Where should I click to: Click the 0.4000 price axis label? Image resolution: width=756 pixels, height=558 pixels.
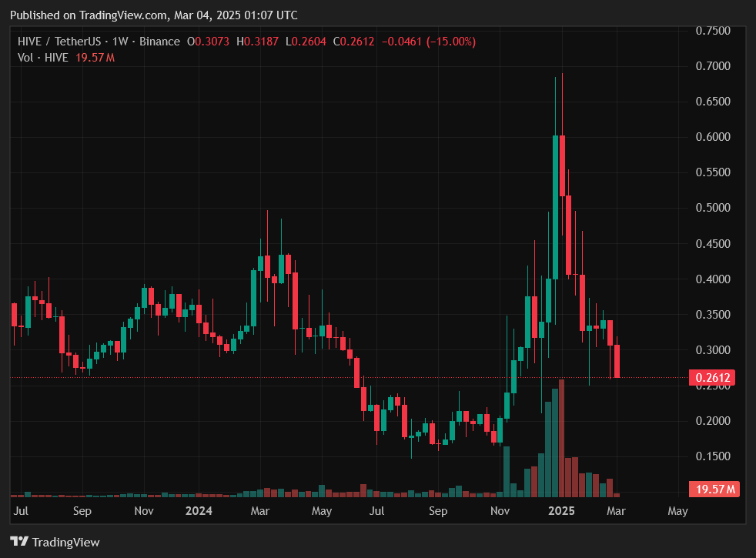pos(713,279)
